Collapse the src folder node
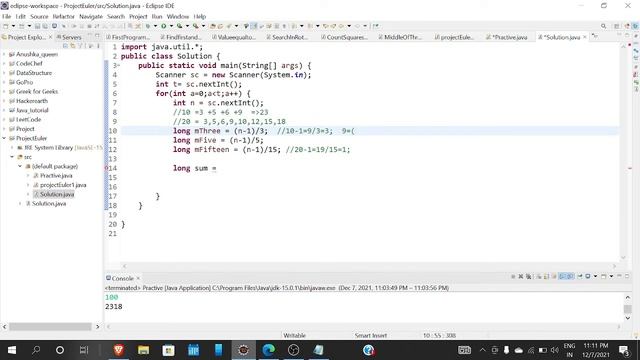The image size is (640, 360). (x=12, y=157)
